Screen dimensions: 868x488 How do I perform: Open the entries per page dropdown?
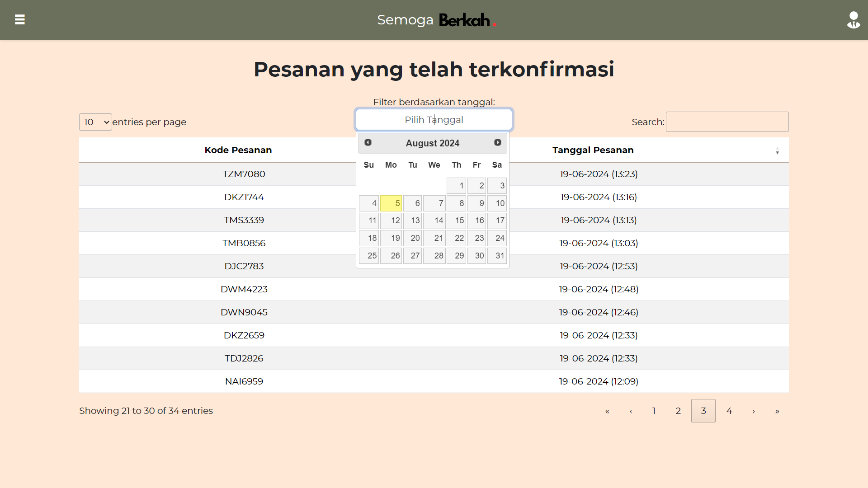[95, 122]
